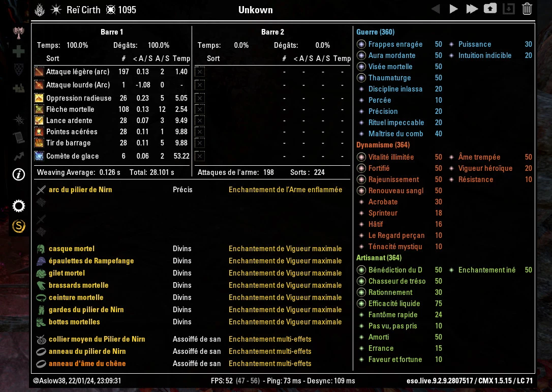Click the Oppression radieuse skill icon
This screenshot has width=552, height=392.
(x=39, y=98)
